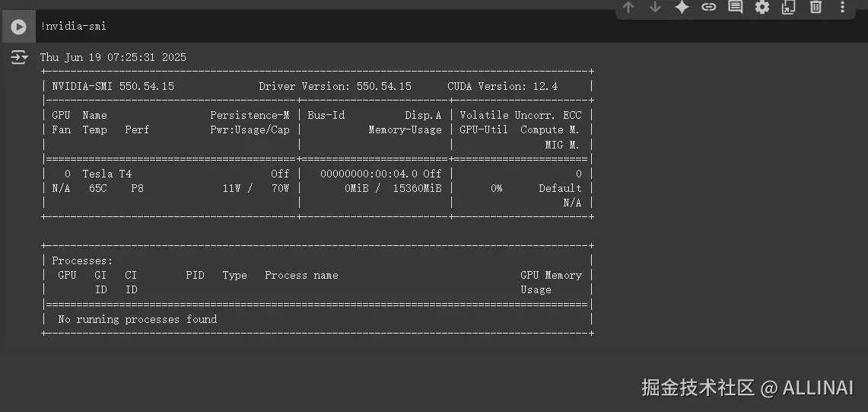This screenshot has height=412, width=868.
Task: Toggle the cell output options icon
Action: coord(19,57)
